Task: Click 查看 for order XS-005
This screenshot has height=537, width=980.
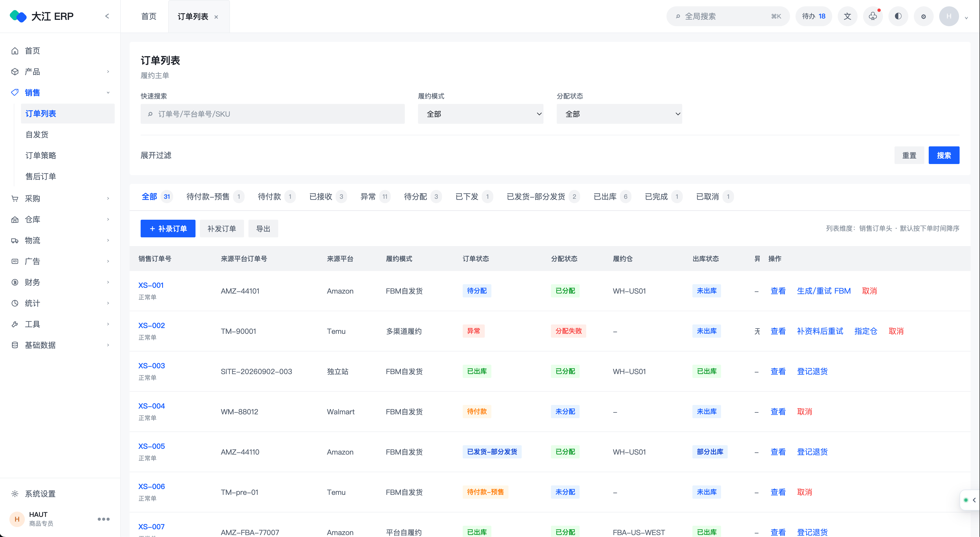Action: point(778,452)
